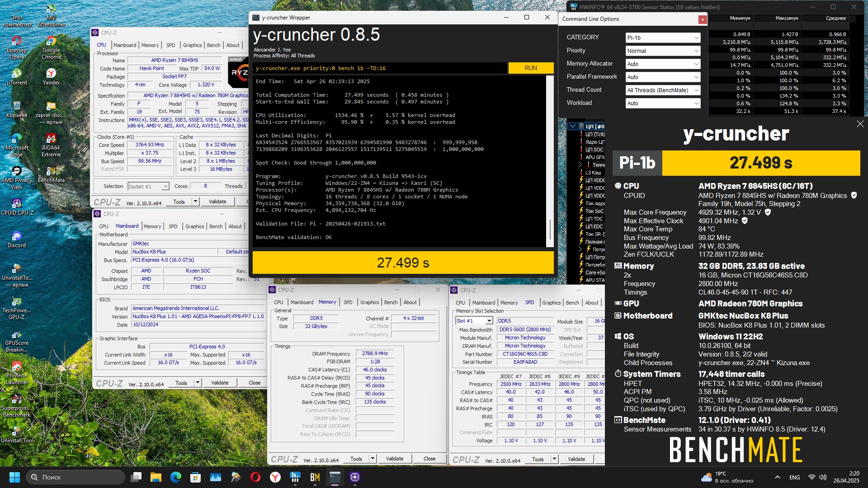Image resolution: width=868 pixels, height=488 pixels.
Task: Click the weather widget on taskbar
Action: pos(727,477)
